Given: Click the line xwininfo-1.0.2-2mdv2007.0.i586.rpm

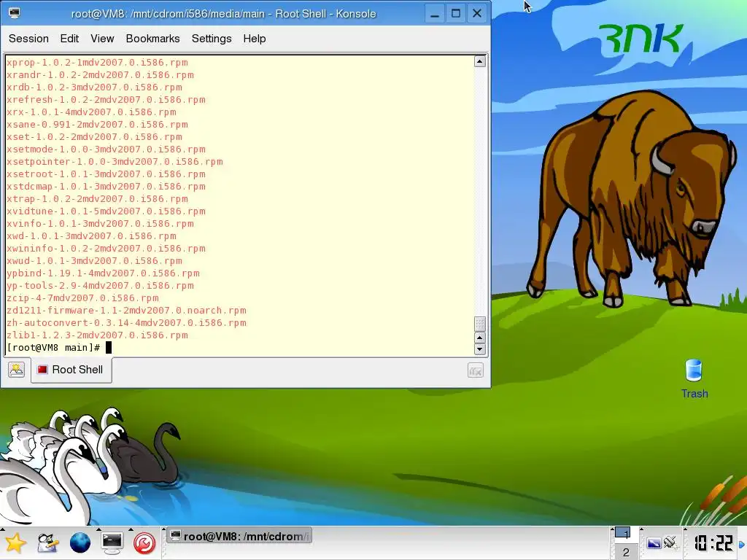Looking at the screenshot, I should pyautogui.click(x=106, y=249).
